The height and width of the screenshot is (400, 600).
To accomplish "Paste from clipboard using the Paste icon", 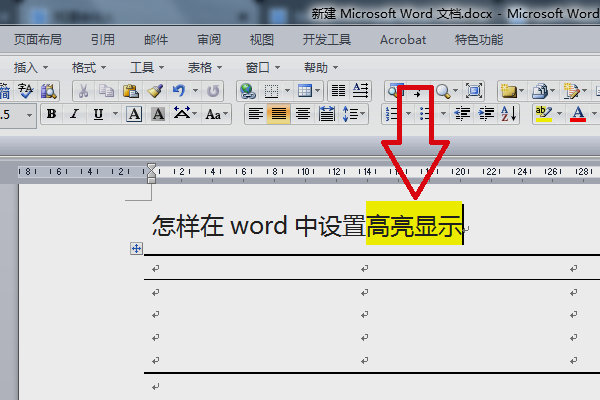I will pos(130,91).
